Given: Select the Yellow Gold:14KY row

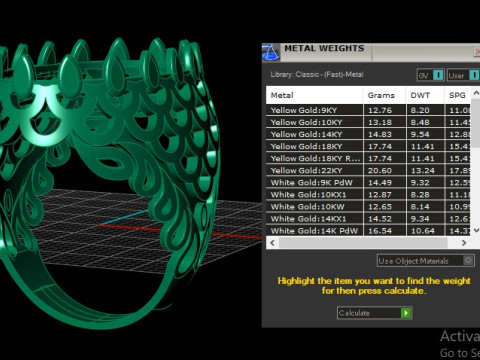Looking at the screenshot, I should [x=368, y=134].
